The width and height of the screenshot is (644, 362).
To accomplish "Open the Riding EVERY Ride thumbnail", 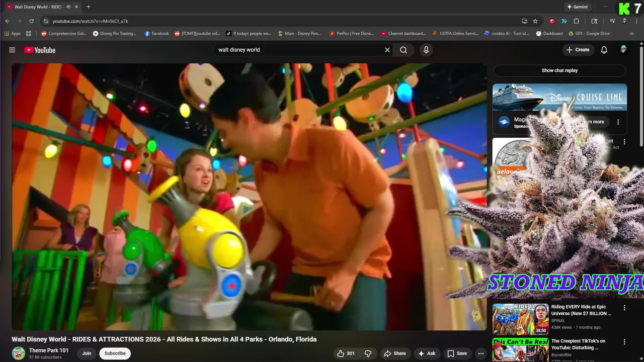I will tap(520, 319).
